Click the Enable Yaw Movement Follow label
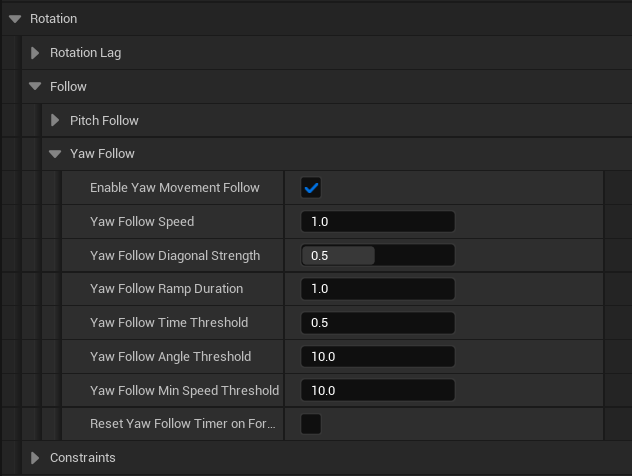The height and width of the screenshot is (476, 632). [174, 188]
